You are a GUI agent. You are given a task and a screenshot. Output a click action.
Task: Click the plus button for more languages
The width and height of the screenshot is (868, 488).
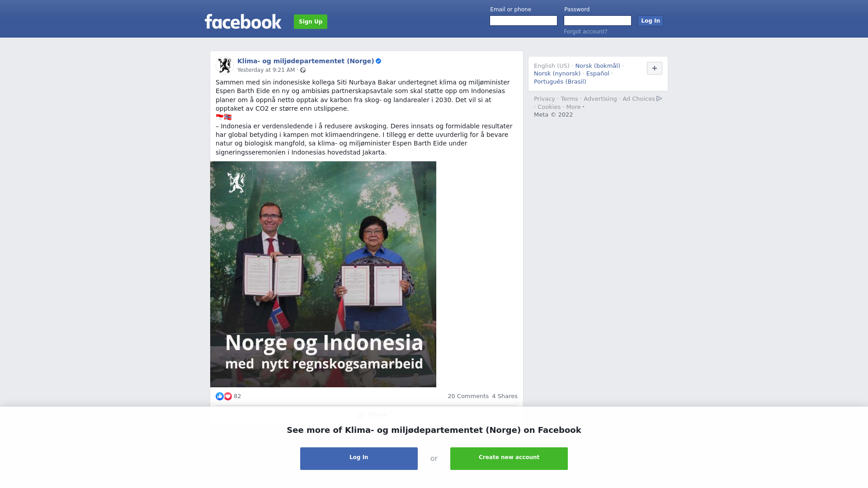coord(655,68)
